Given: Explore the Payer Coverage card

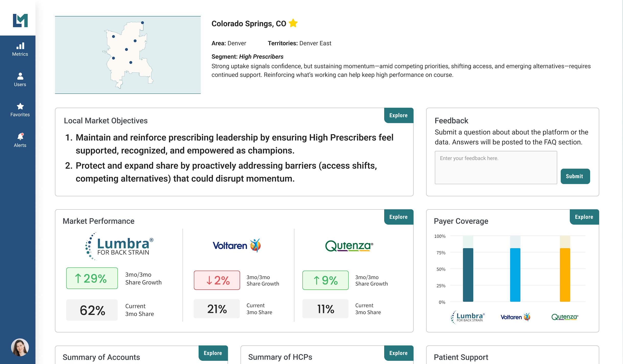Looking at the screenshot, I should [x=584, y=217].
